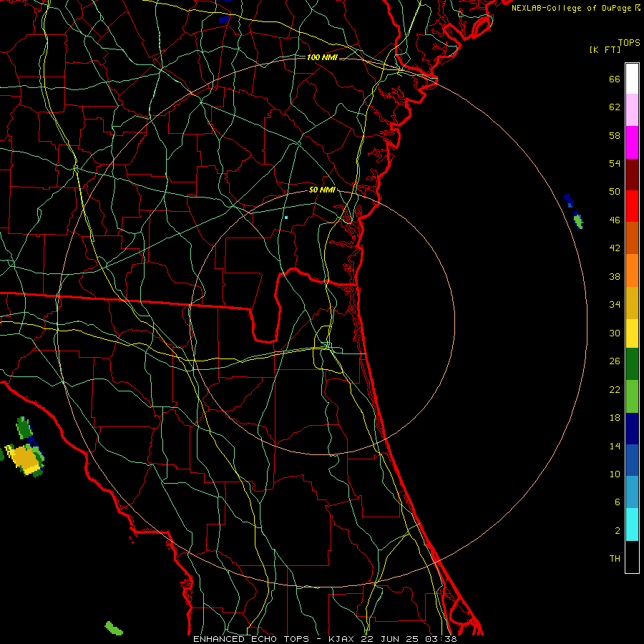Click the dark orange 46 K FT swatch

(x=632, y=238)
